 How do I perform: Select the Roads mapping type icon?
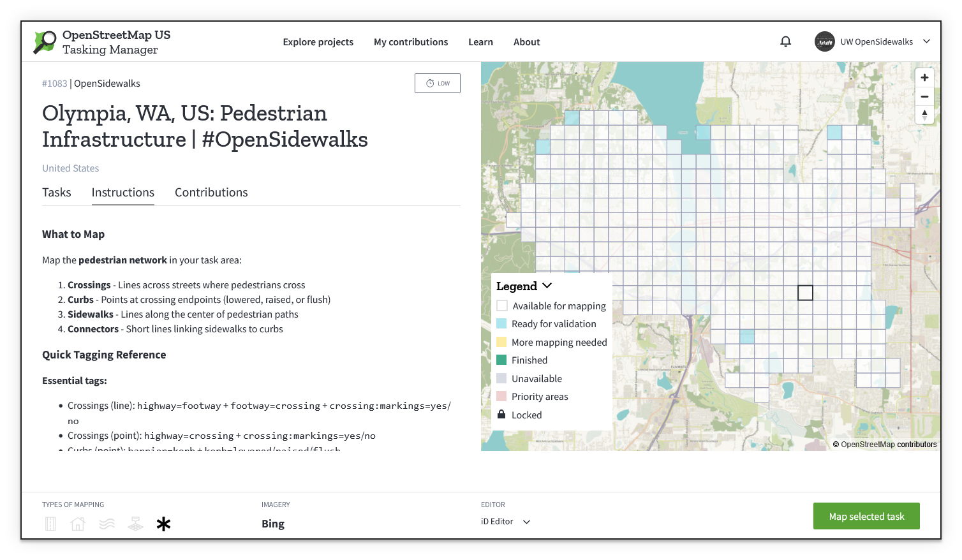pyautogui.click(x=50, y=524)
